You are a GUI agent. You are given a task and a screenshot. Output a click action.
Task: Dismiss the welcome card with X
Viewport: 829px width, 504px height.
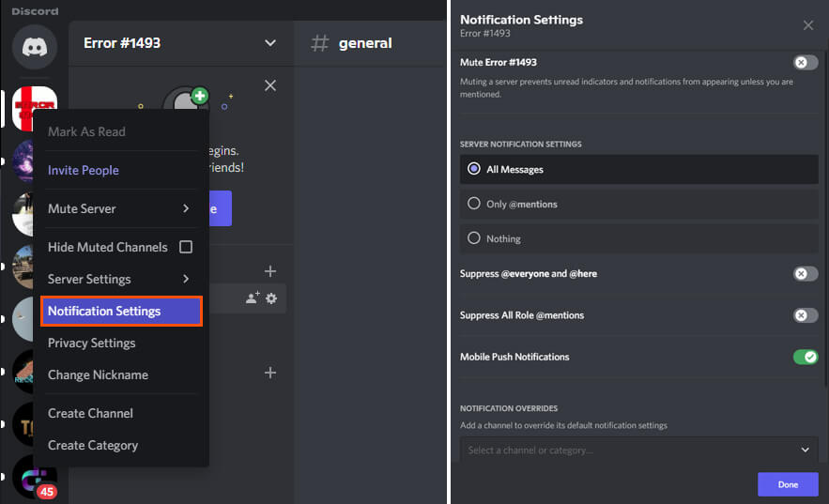(270, 85)
